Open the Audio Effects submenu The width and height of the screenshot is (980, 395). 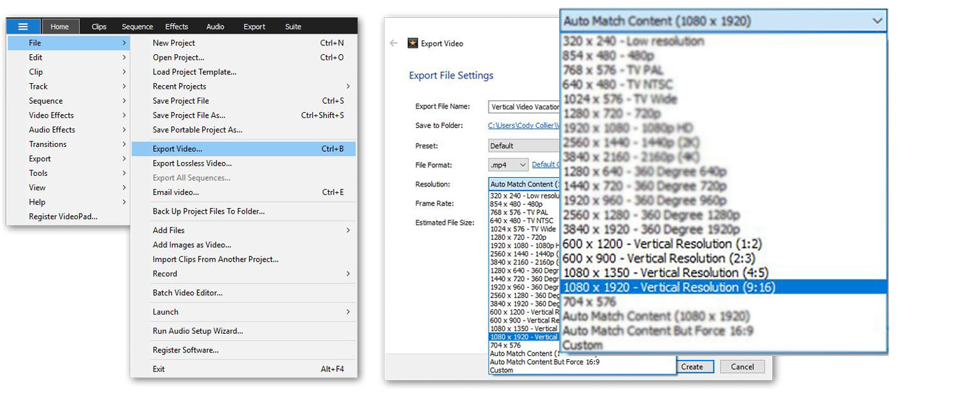[x=69, y=129]
